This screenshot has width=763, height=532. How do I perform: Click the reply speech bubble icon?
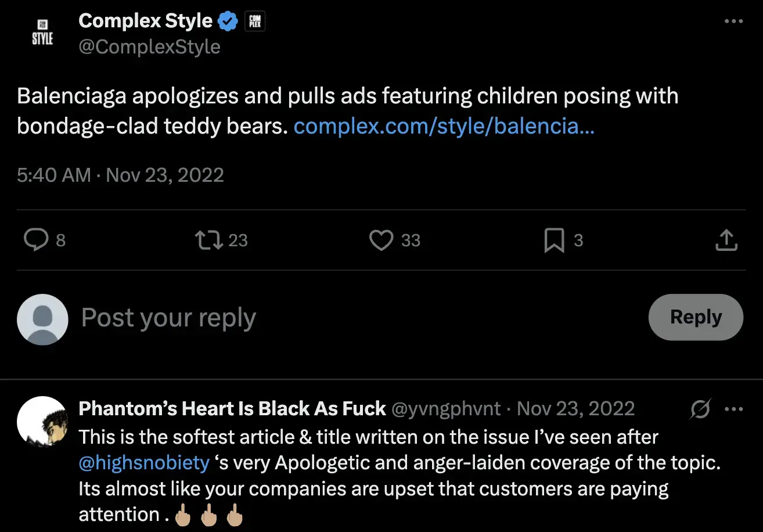point(36,240)
